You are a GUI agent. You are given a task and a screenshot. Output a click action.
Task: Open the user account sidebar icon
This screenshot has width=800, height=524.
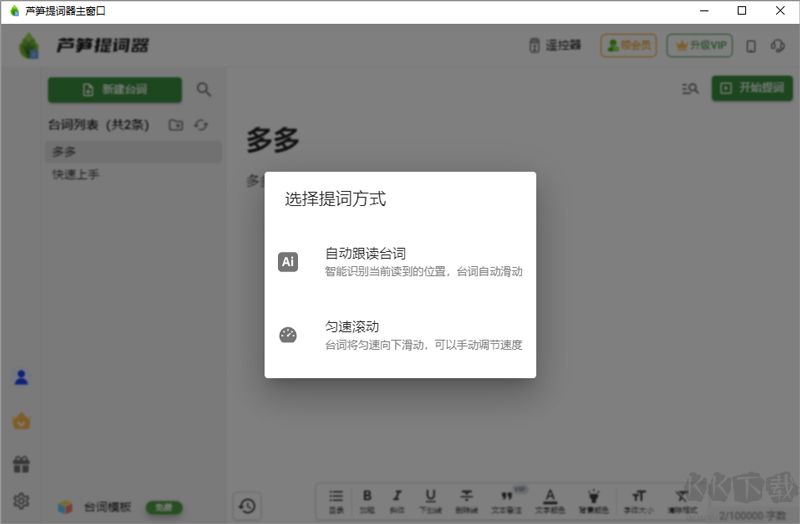pos(21,378)
